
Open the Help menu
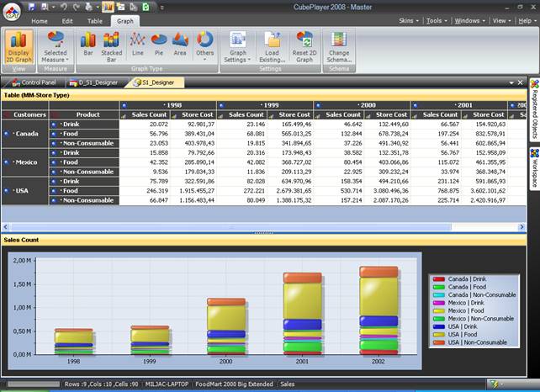[x=527, y=21]
